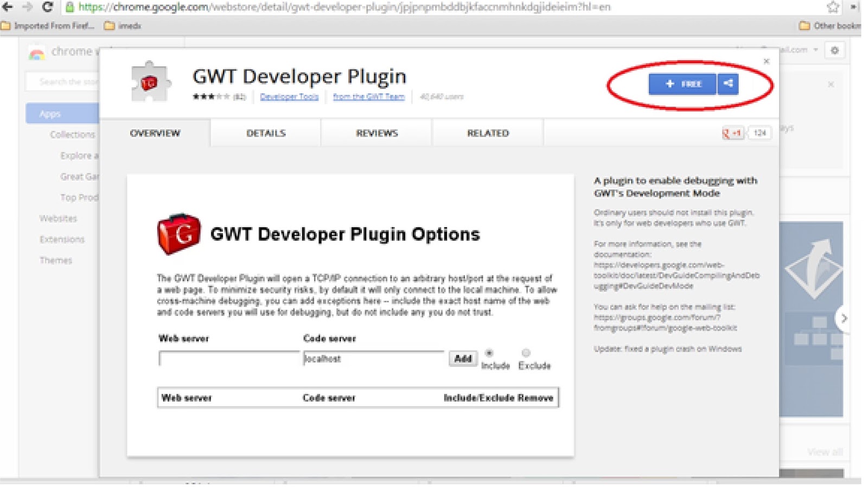This screenshot has height=491, width=868.
Task: Click the star rating of the plugin
Action: coord(211,97)
